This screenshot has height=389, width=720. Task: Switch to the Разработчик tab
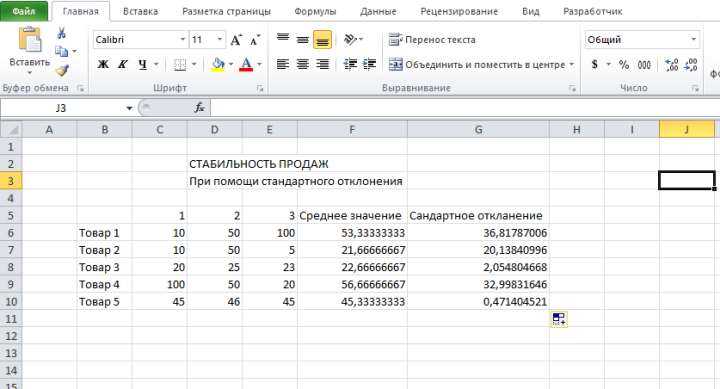pos(592,11)
